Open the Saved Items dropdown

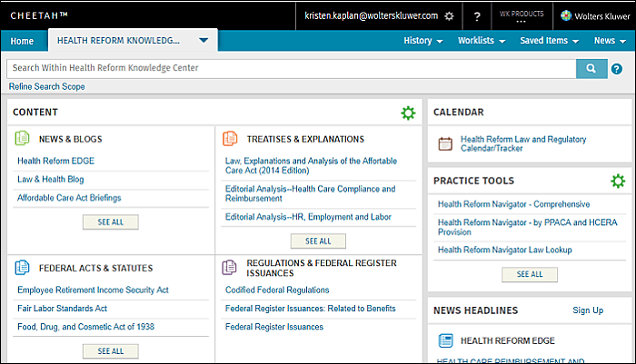pos(550,41)
